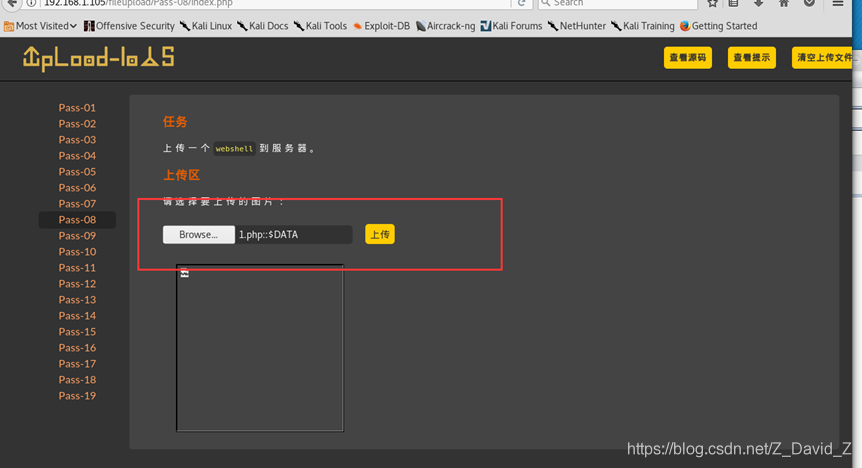Open the downloads arrow icon
This screenshot has width=862, height=468.
pyautogui.click(x=759, y=3)
